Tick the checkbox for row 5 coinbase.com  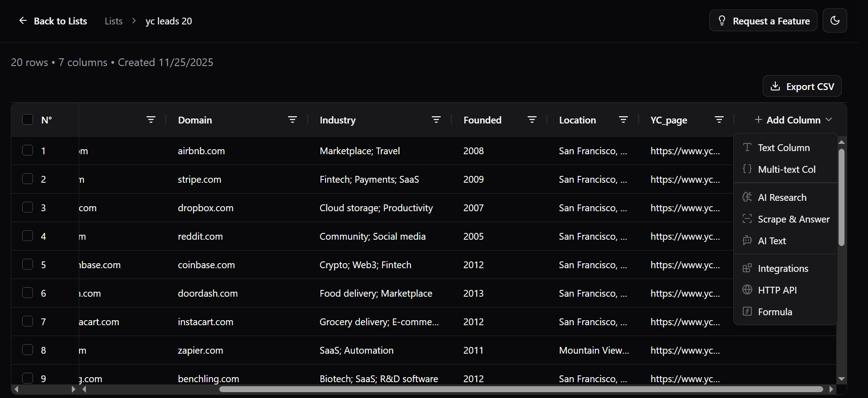click(x=28, y=264)
